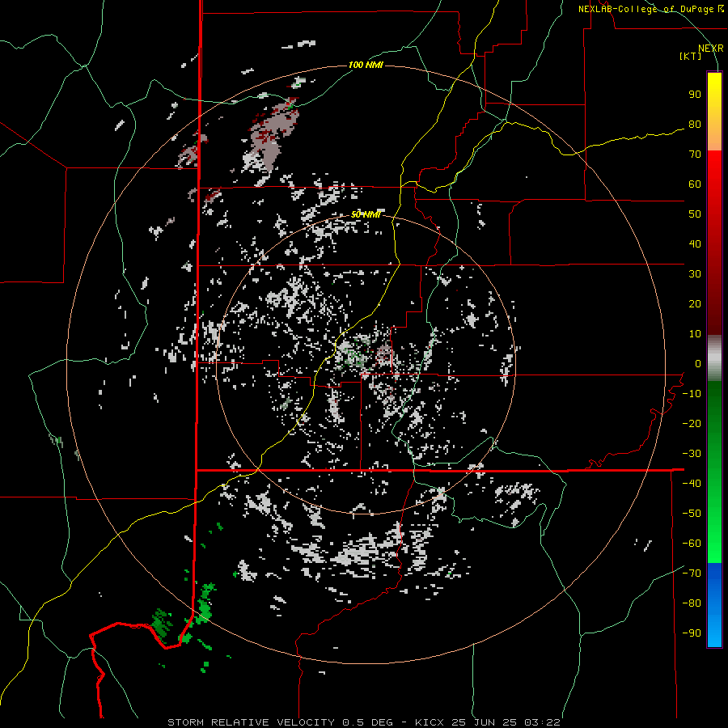This screenshot has width=728, height=728.
Task: Click the 50 value on the velocity scale
Action: point(695,214)
